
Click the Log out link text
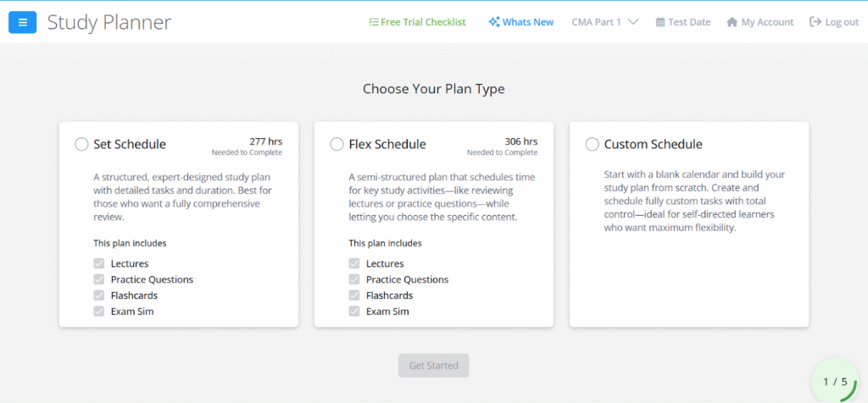[x=842, y=22]
